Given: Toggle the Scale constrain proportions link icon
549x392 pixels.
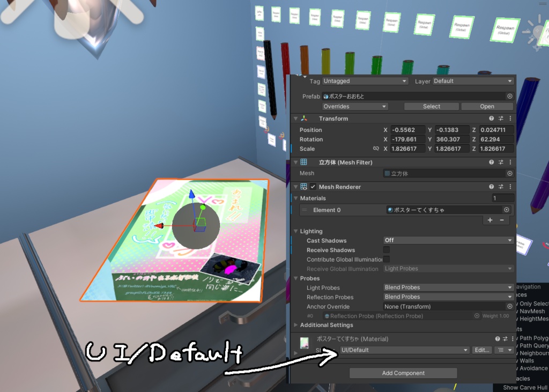Looking at the screenshot, I should point(376,149).
